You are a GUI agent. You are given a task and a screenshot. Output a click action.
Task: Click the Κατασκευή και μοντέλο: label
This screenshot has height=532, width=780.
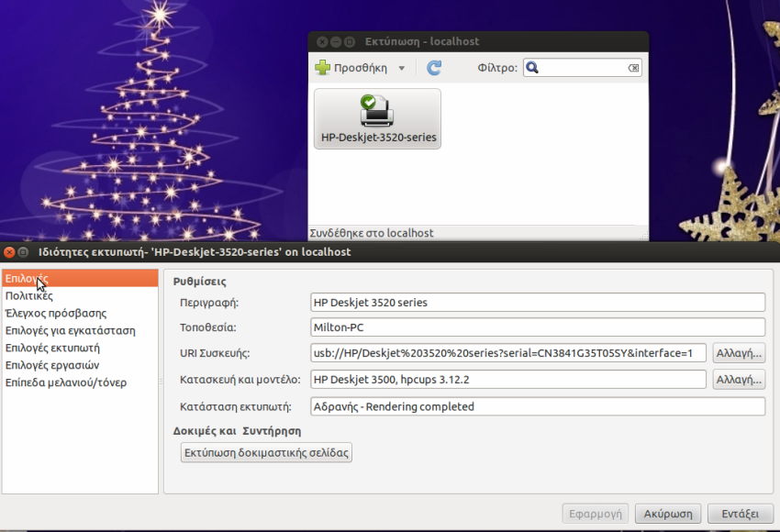click(x=240, y=380)
